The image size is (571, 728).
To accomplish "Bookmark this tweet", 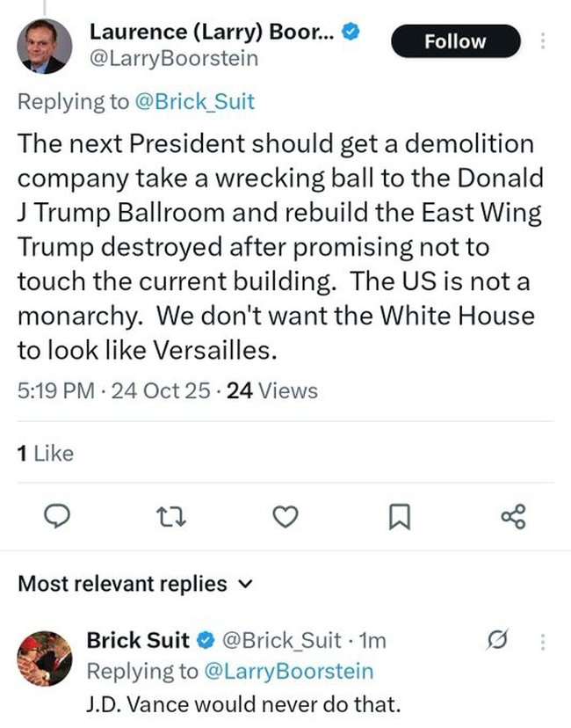I will coord(400,518).
